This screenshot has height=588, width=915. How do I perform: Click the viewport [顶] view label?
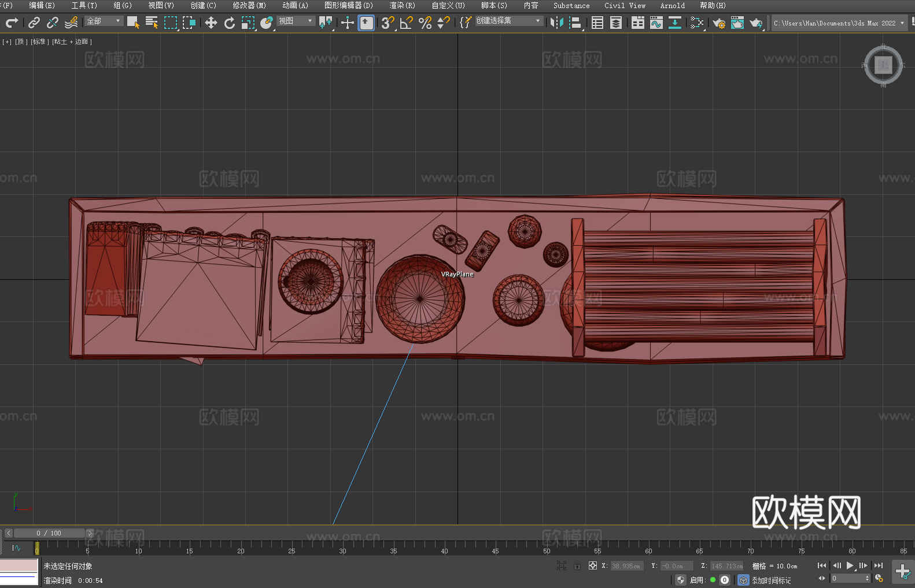[21, 42]
